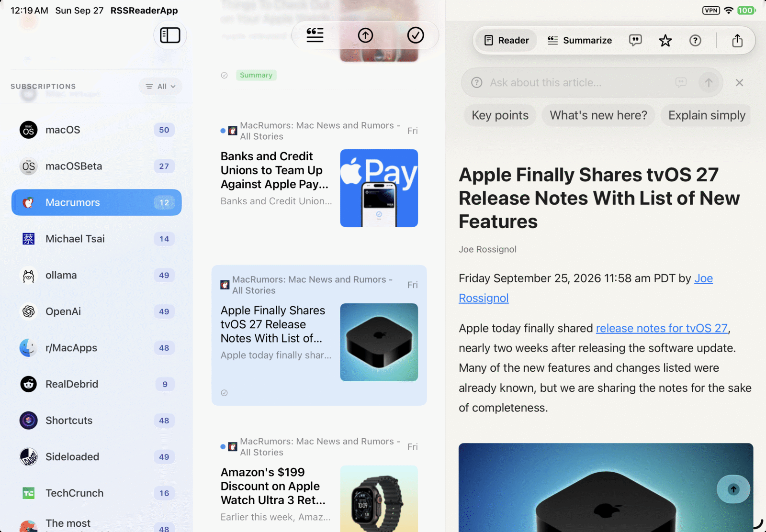The width and height of the screenshot is (766, 532).
Task: Click the TechCrunch TC feed icon
Action: (x=29, y=493)
